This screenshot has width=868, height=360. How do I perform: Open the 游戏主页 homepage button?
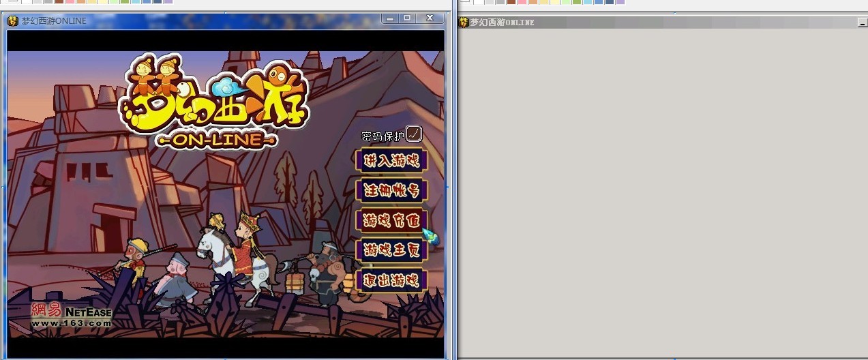click(391, 250)
